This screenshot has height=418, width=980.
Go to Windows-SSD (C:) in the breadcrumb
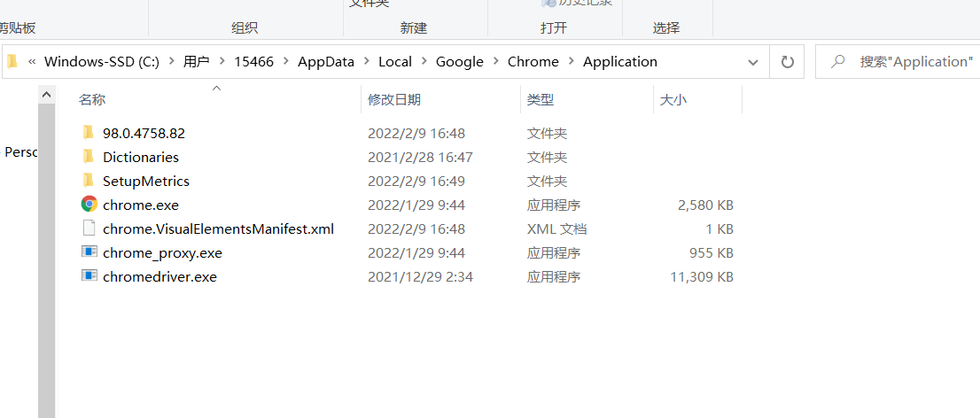click(102, 62)
